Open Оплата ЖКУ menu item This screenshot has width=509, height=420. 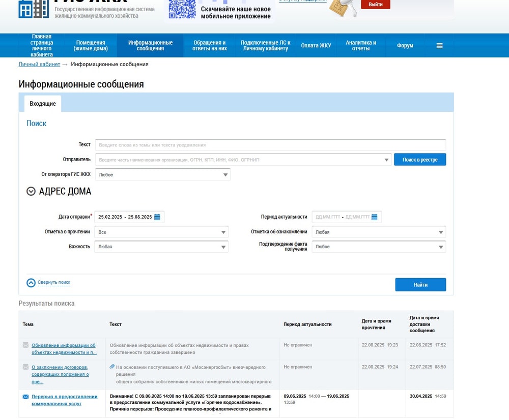[x=316, y=46]
